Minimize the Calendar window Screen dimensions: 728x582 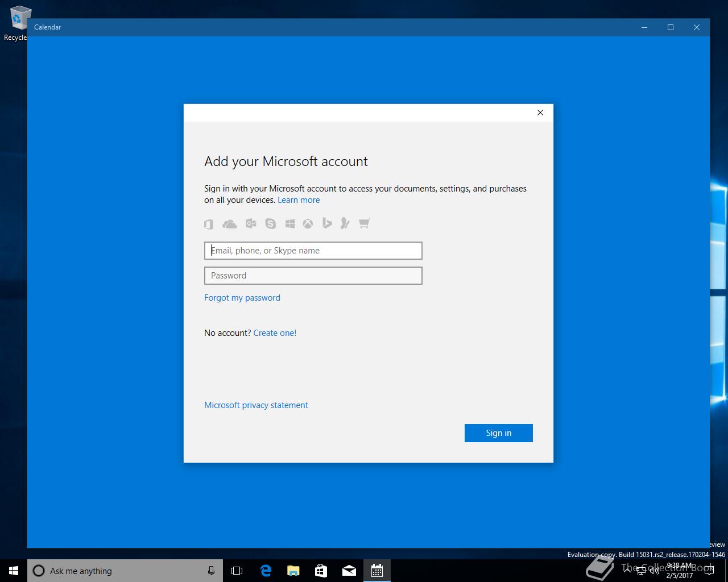tap(644, 27)
